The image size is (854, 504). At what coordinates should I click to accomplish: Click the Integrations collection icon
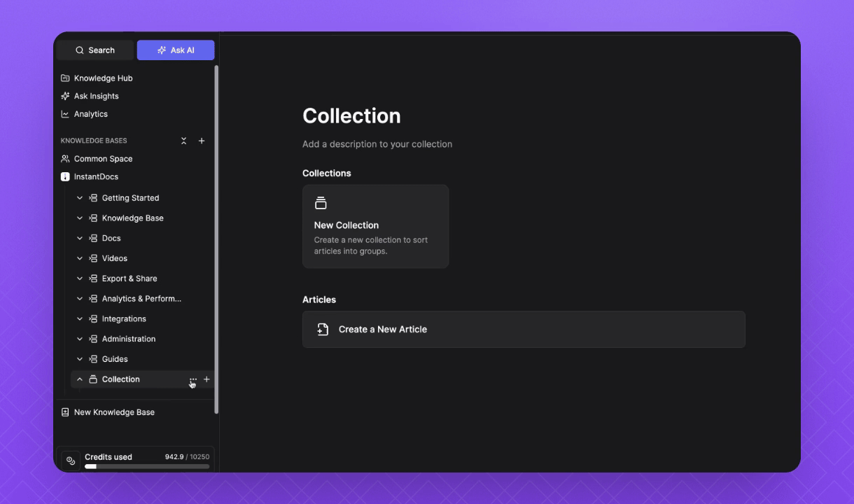(93, 319)
